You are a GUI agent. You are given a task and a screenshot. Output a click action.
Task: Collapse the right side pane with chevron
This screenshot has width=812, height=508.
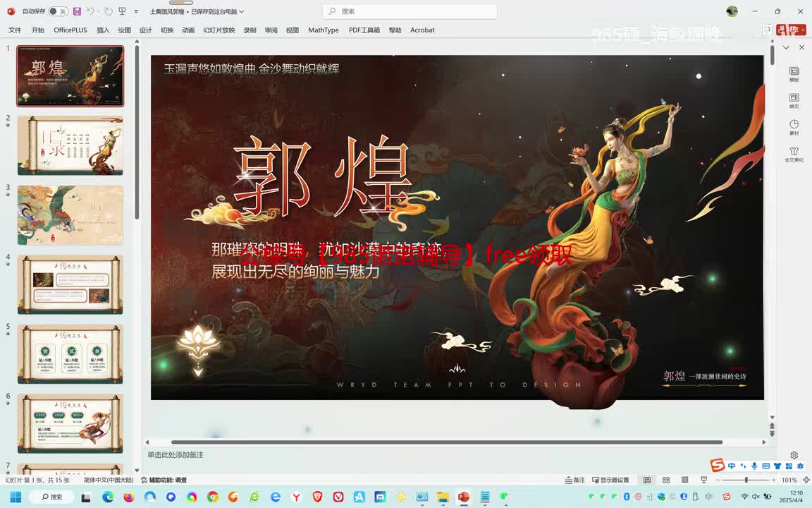[786, 47]
